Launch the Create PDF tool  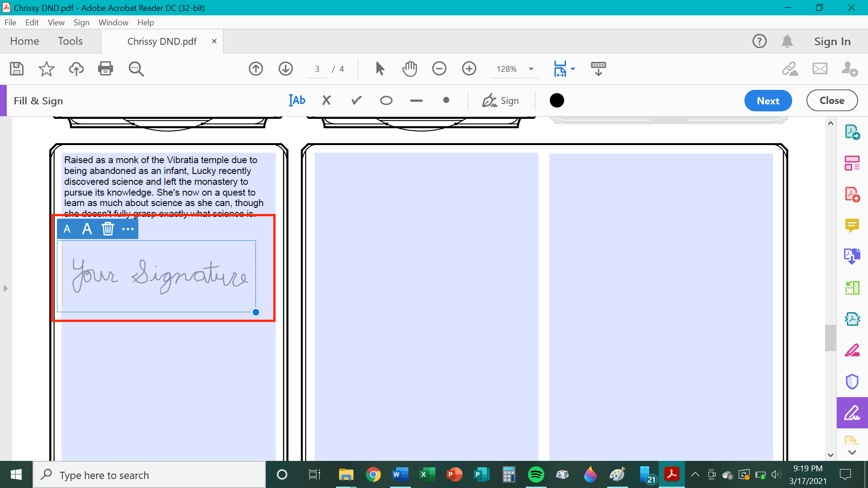[852, 194]
